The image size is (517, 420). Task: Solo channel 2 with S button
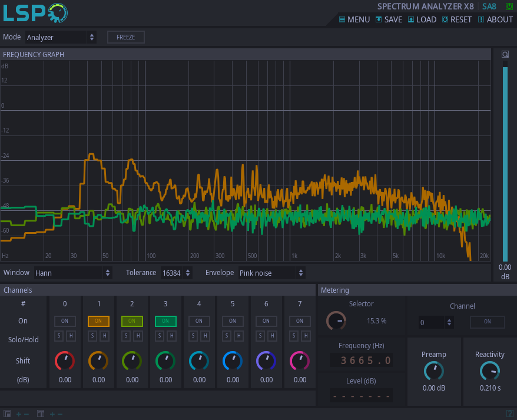(126, 336)
